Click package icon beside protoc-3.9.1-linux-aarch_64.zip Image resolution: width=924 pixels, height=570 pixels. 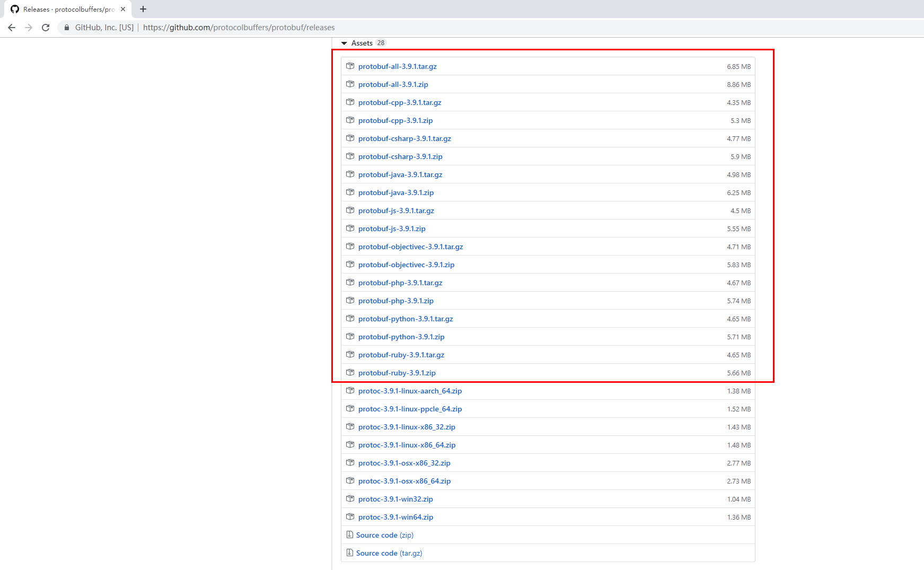350,390
